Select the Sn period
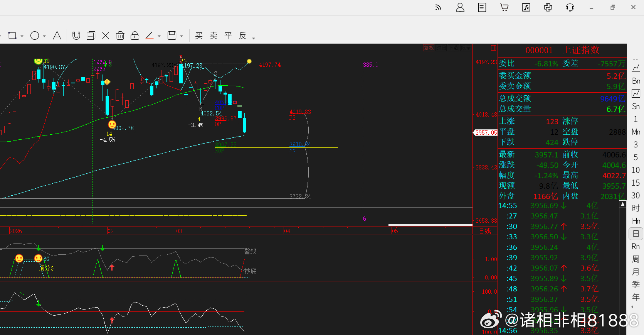This screenshot has height=335, width=644. coord(636,106)
